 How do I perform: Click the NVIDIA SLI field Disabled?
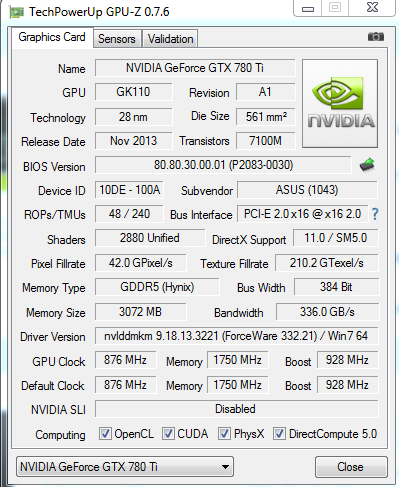click(237, 409)
